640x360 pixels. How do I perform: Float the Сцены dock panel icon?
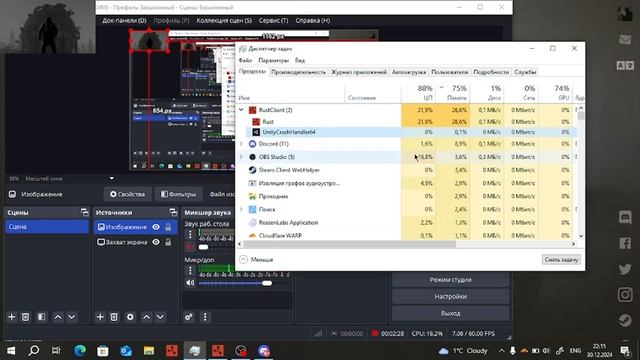click(84, 212)
